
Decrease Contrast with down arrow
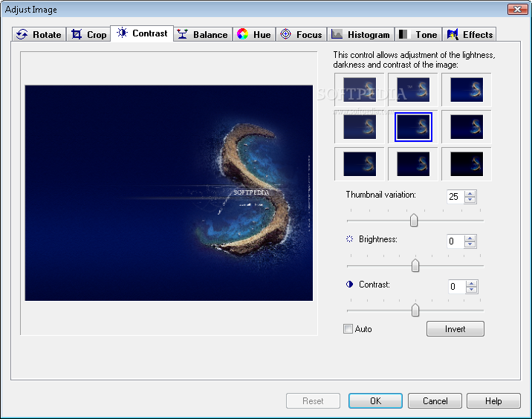(471, 290)
